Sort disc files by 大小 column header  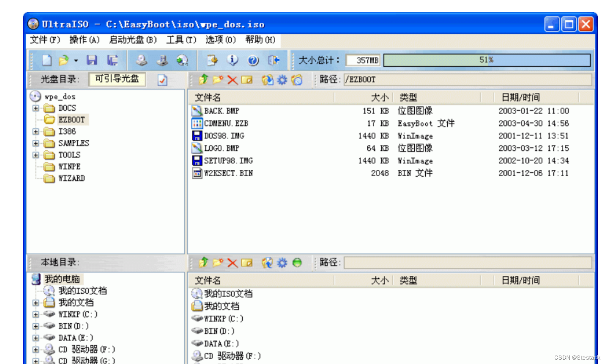(x=363, y=97)
